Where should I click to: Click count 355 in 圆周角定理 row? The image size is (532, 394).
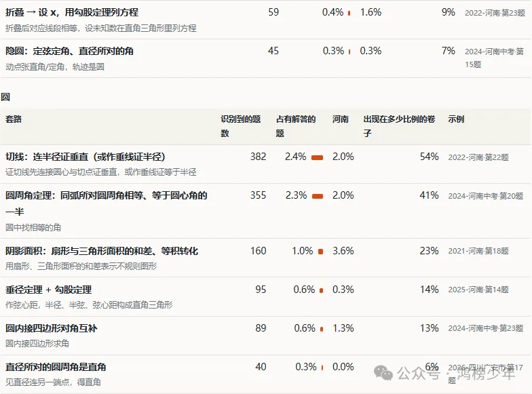tap(258, 195)
